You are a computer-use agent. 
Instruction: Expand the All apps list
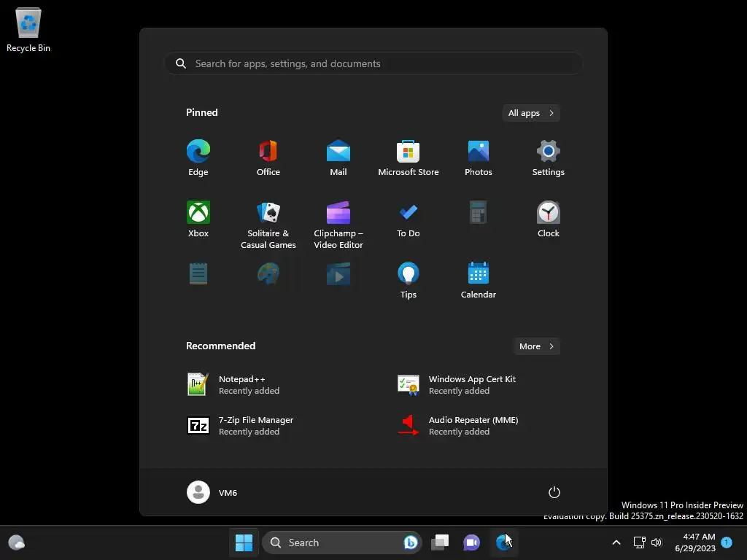coord(531,113)
